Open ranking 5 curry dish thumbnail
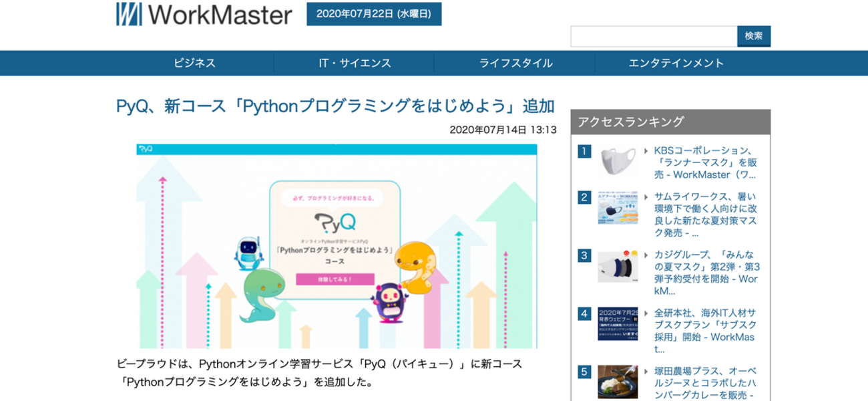Screen dimensions: 868x401 618,382
